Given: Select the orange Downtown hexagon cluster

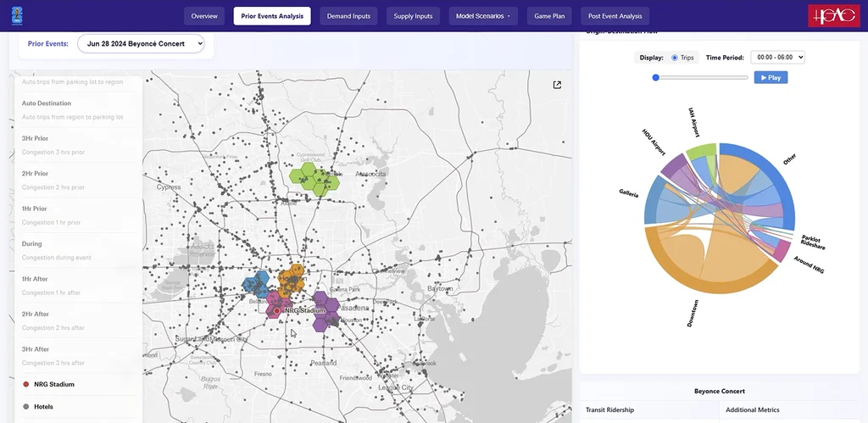Looking at the screenshot, I should [292, 280].
